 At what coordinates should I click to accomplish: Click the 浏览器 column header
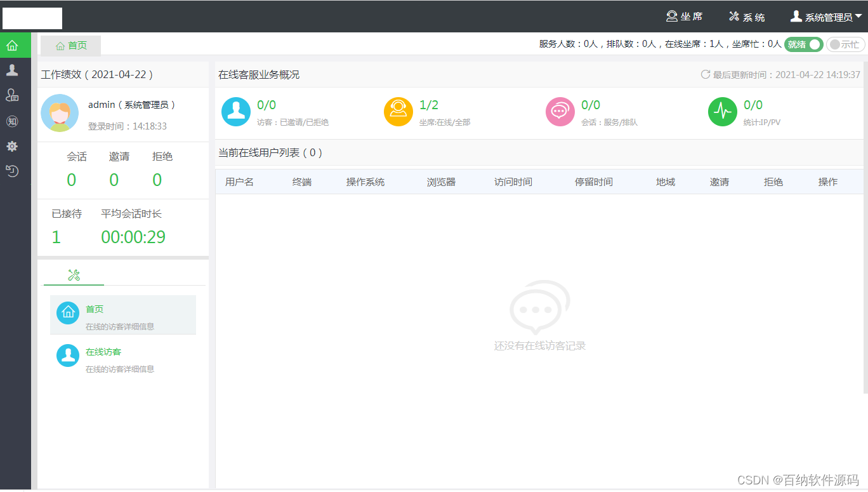[x=442, y=182]
